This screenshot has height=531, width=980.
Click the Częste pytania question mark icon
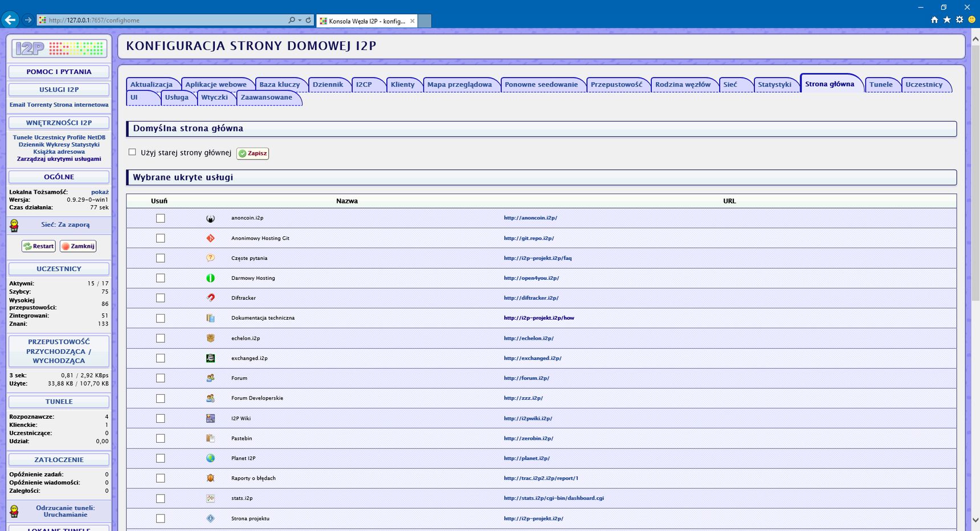coord(210,258)
